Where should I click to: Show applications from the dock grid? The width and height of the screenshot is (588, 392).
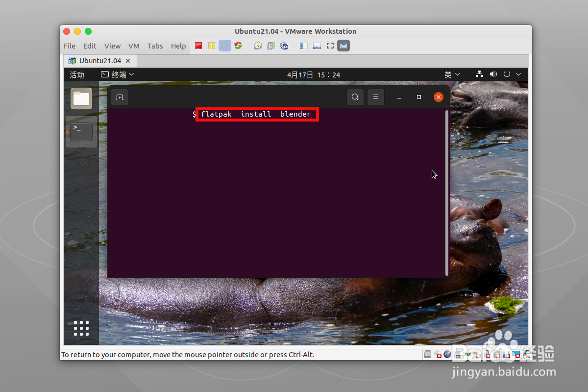81,328
